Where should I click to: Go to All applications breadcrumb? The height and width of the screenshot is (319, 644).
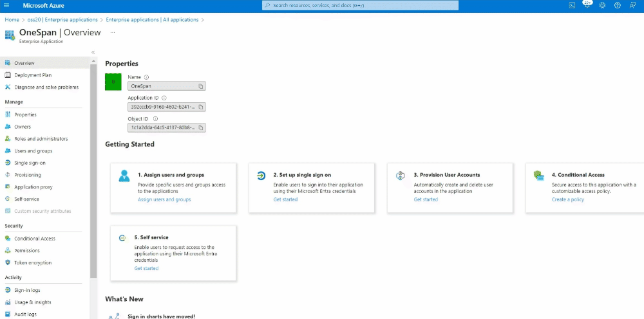[152, 20]
